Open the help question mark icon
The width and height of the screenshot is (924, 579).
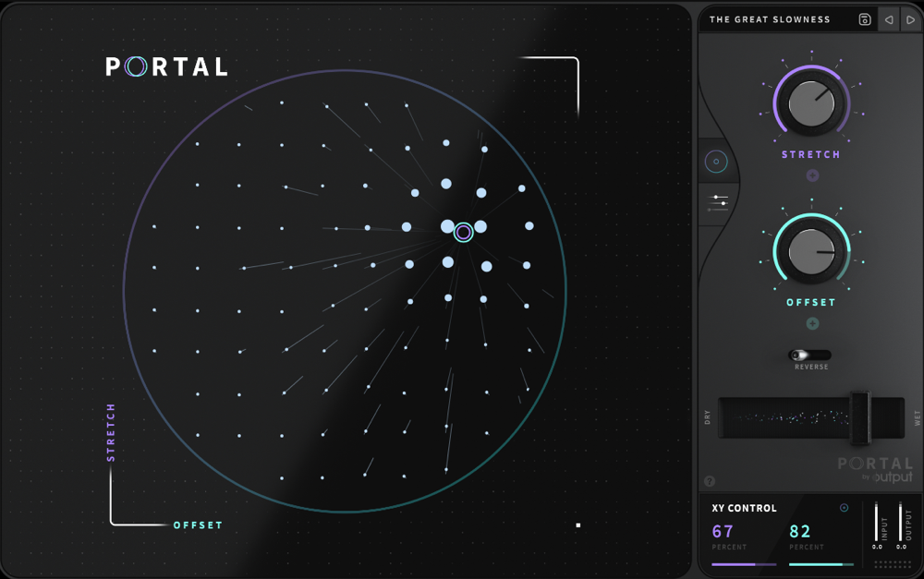point(710,481)
